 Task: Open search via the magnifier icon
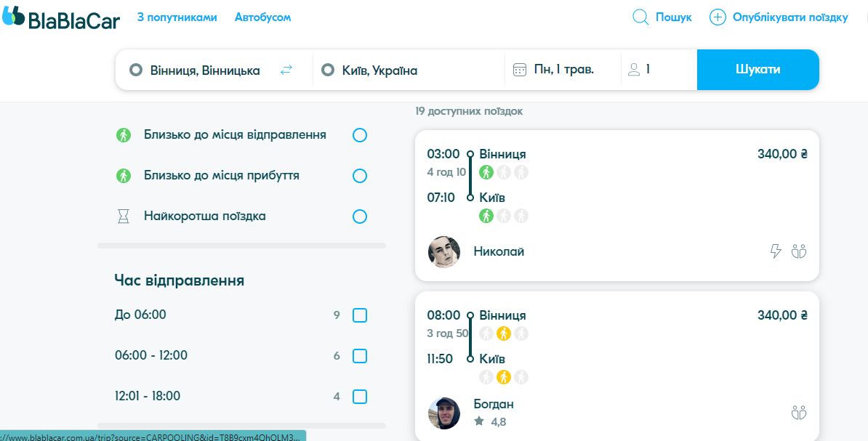640,17
